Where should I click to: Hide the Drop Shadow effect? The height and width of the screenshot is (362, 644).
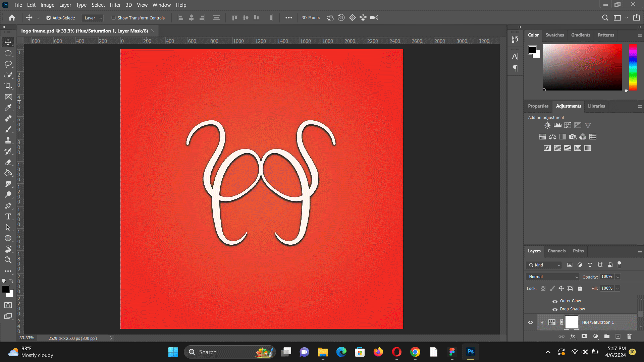555,309
